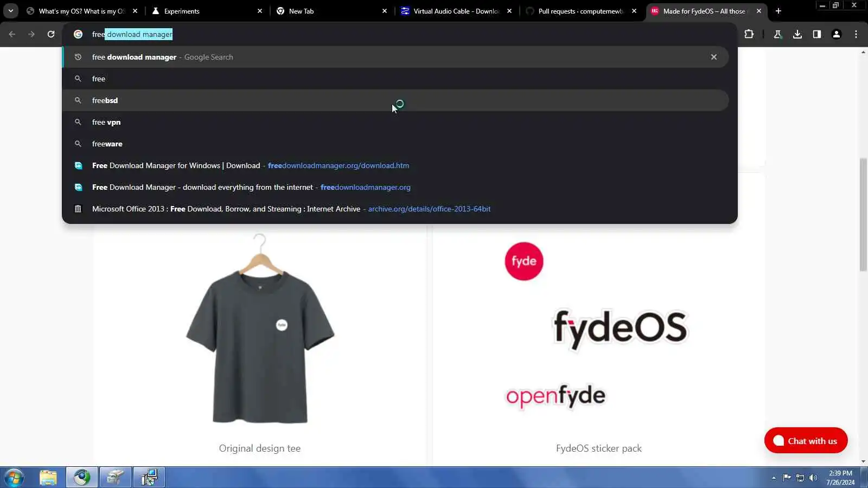This screenshot has height=488, width=868.
Task: Switch to Experiments tab
Action: pyautogui.click(x=206, y=11)
